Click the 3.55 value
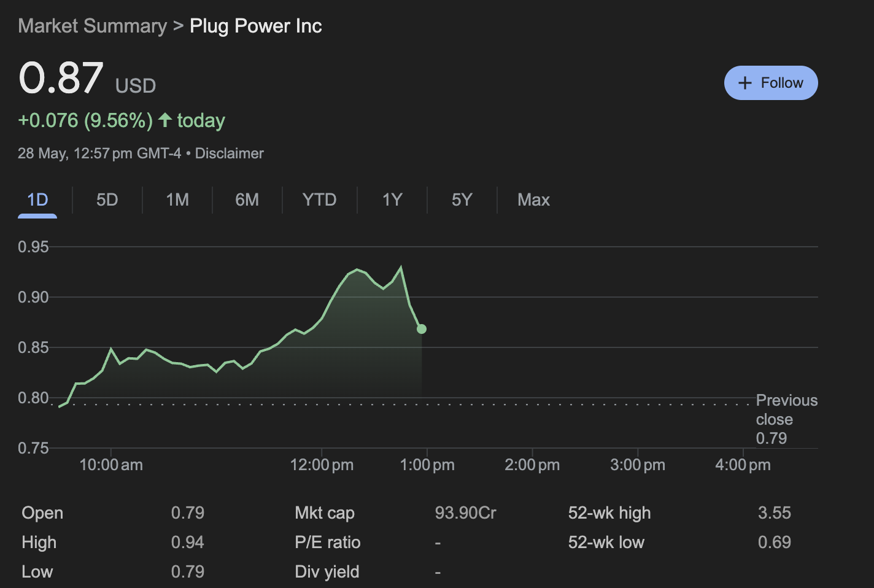 [x=775, y=513]
